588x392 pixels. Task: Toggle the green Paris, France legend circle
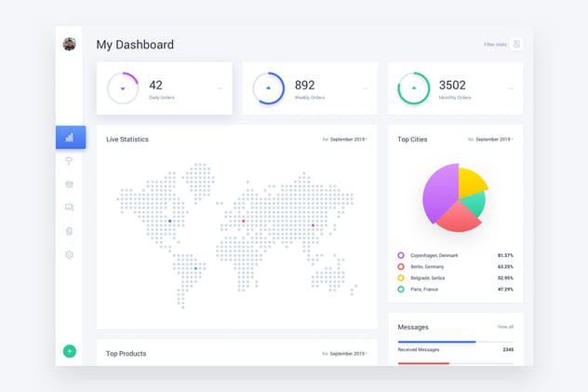pos(401,290)
